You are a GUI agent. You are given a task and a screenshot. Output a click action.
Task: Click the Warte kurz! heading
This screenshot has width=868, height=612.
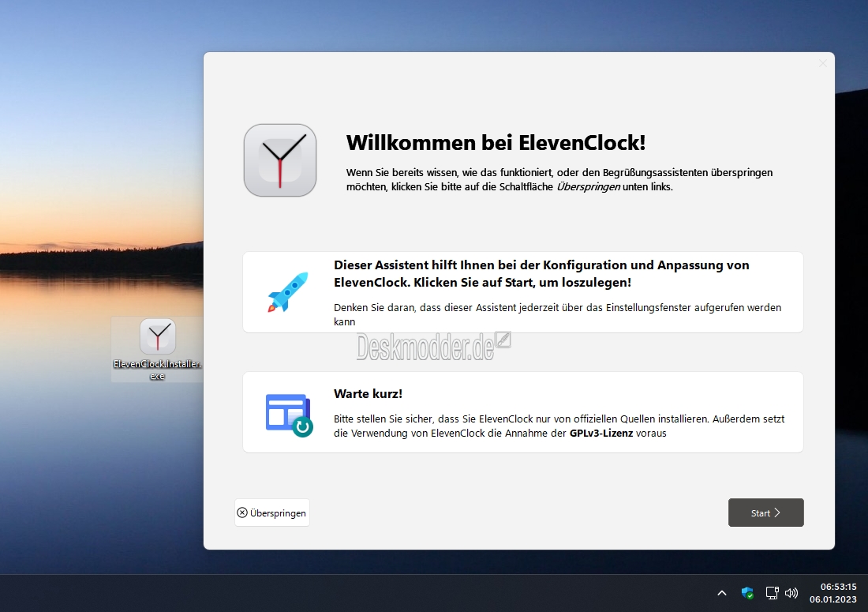coord(369,394)
